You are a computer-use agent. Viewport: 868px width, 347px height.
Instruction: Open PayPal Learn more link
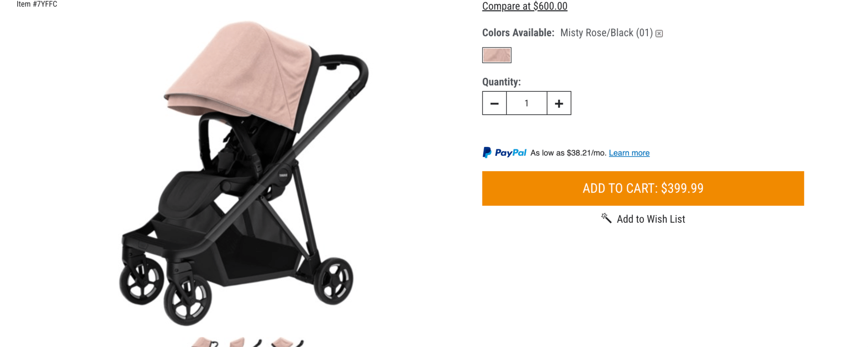pos(629,153)
